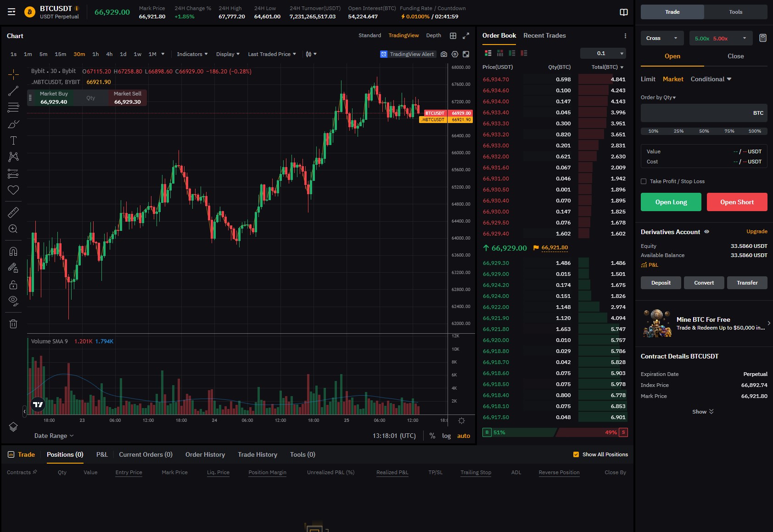Open candlestick chart type selector

coord(311,54)
